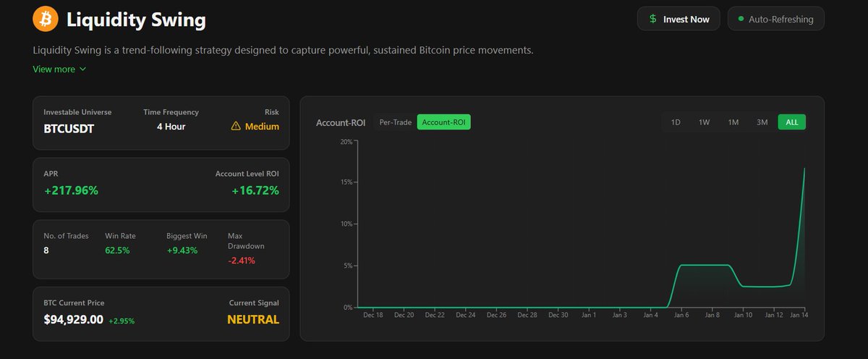Click the Jan 6 date on the chart axis

pyautogui.click(x=681, y=315)
